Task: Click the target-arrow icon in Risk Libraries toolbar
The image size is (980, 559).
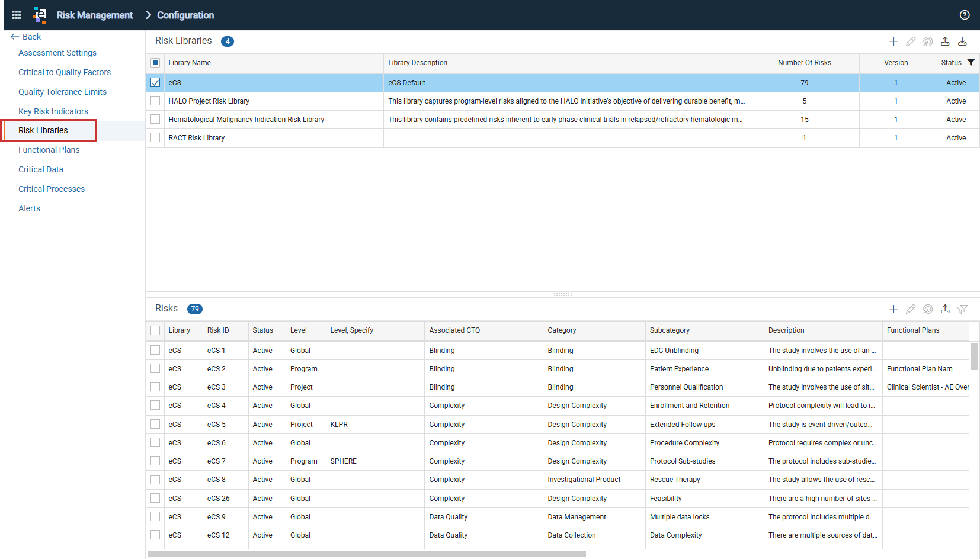Action: (928, 41)
